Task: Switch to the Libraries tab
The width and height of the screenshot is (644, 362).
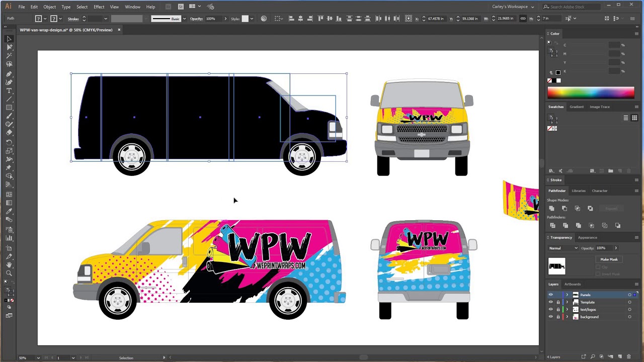Action: pos(579,191)
